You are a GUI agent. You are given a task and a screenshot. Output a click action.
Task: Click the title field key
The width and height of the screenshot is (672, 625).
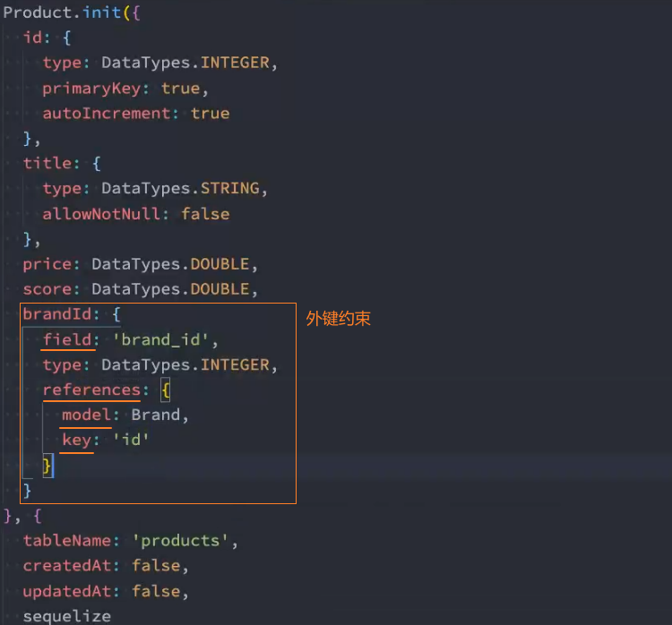tap(47, 164)
